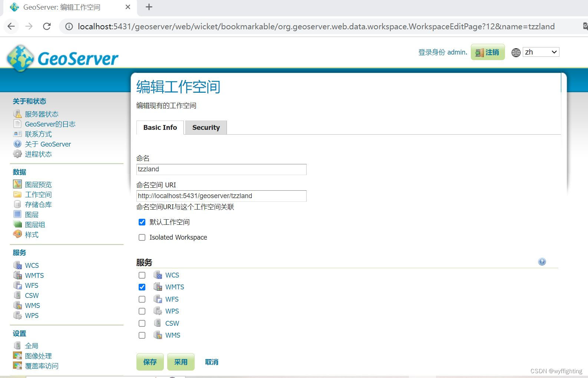This screenshot has width=588, height=378.
Task: Open 存储仓库 stores link
Action: point(38,204)
